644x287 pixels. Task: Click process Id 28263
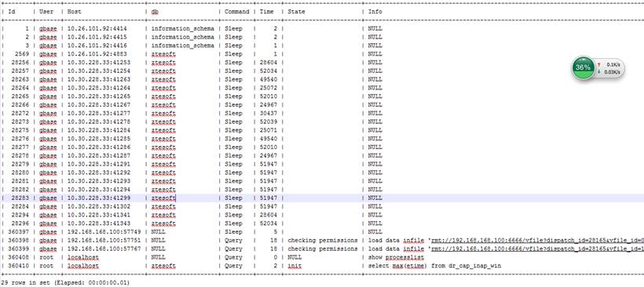[20, 79]
